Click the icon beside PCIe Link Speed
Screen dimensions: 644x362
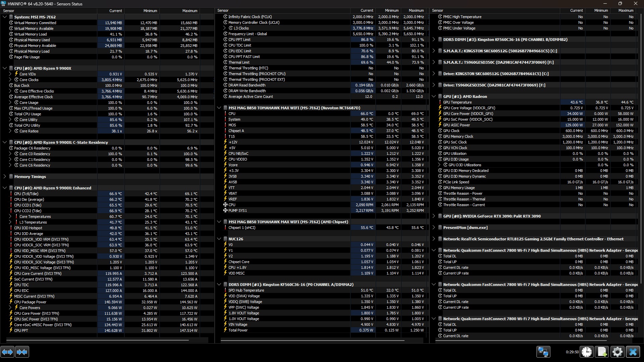tap(440, 182)
